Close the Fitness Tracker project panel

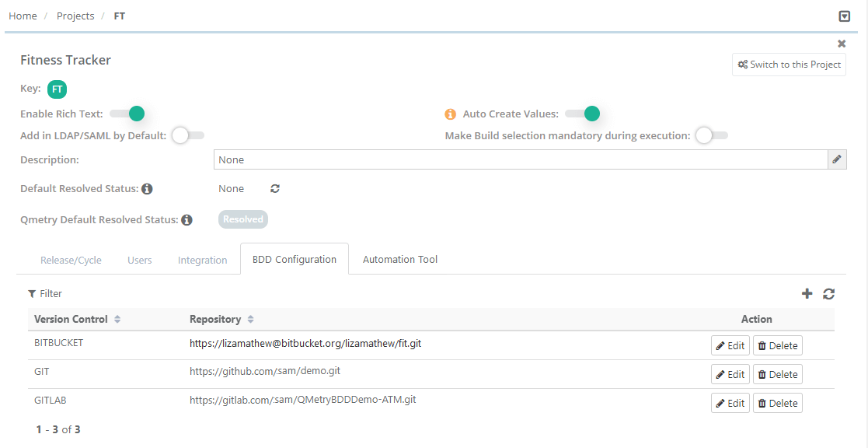(842, 44)
